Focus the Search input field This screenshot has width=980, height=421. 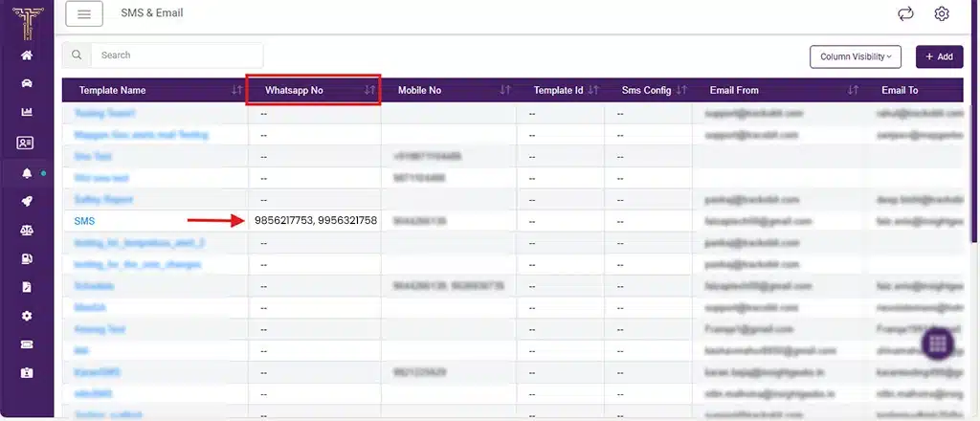177,55
